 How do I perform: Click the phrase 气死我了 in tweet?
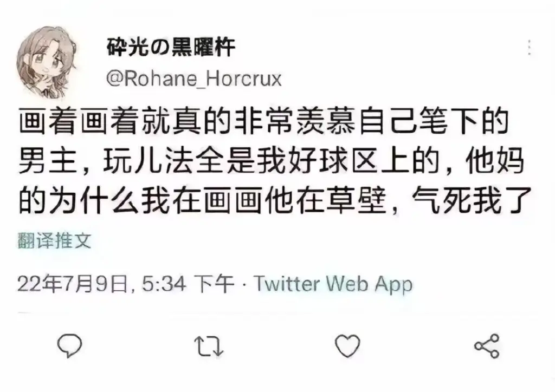click(x=472, y=201)
